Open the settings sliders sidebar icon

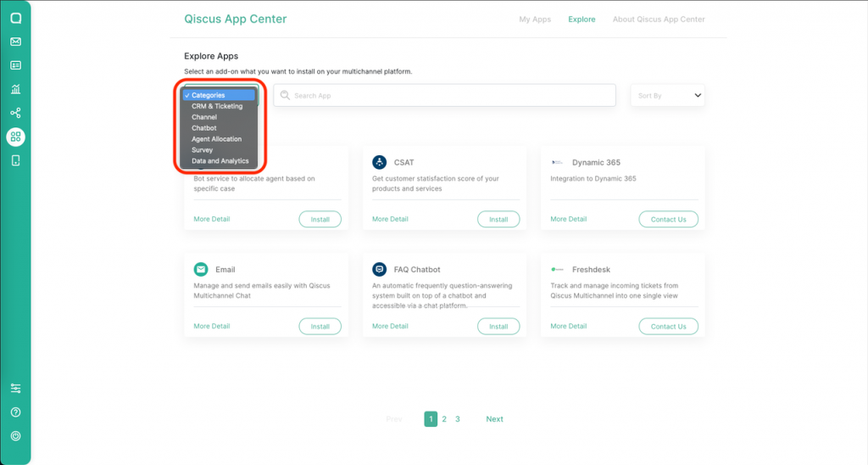click(15, 389)
